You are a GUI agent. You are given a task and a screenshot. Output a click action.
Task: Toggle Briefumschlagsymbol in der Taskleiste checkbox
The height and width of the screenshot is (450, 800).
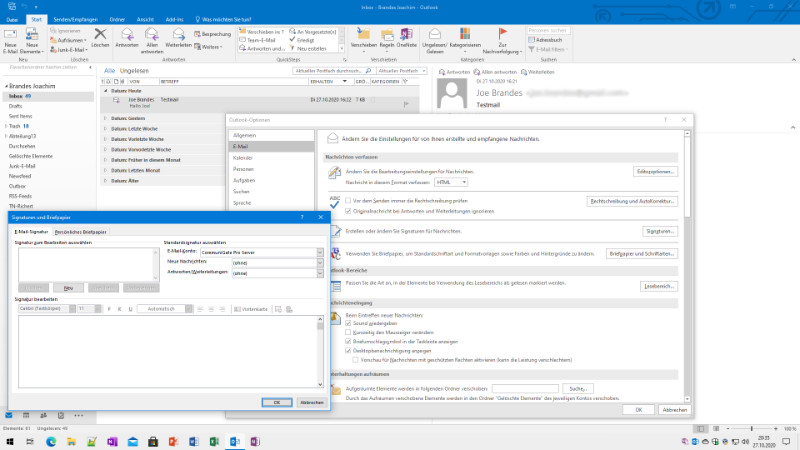[x=348, y=342]
